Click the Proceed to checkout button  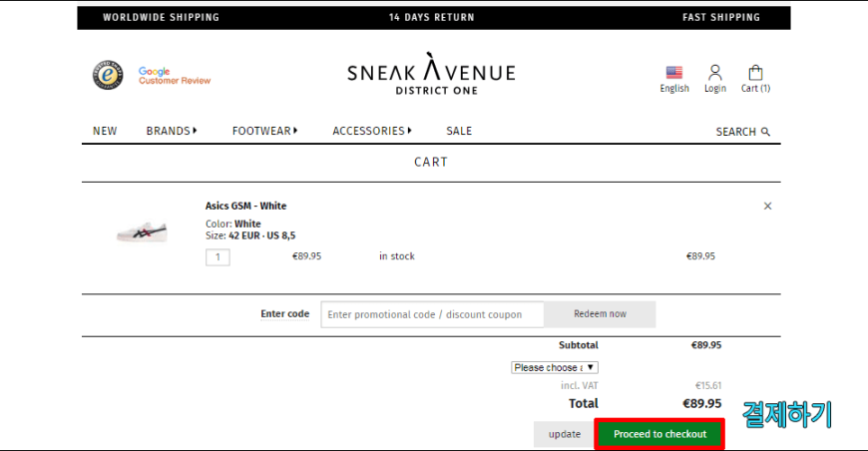point(659,434)
